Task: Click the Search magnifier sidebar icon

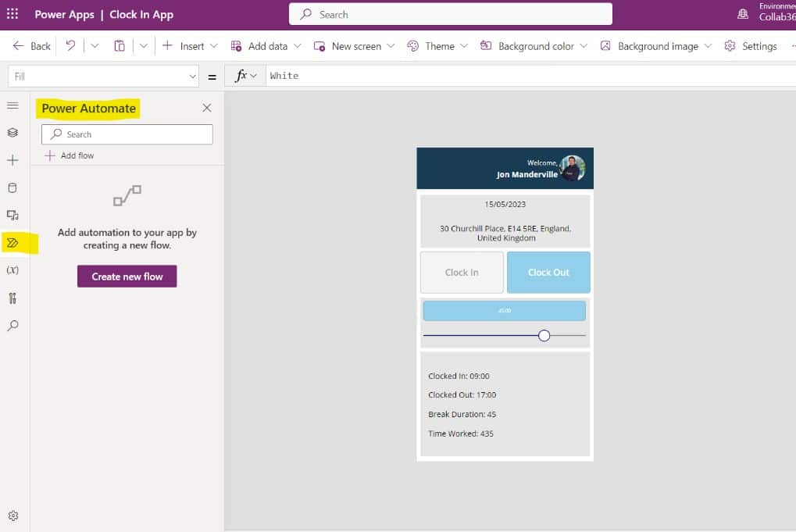Action: (x=12, y=326)
